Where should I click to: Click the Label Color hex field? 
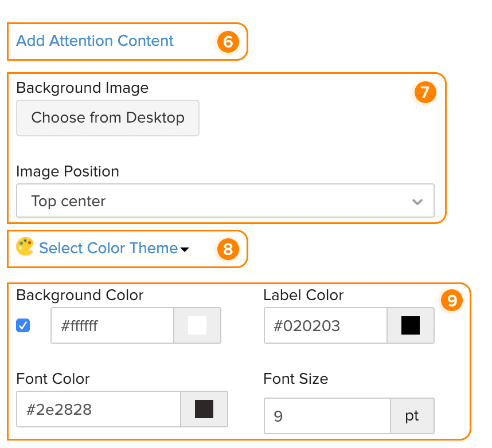325,326
